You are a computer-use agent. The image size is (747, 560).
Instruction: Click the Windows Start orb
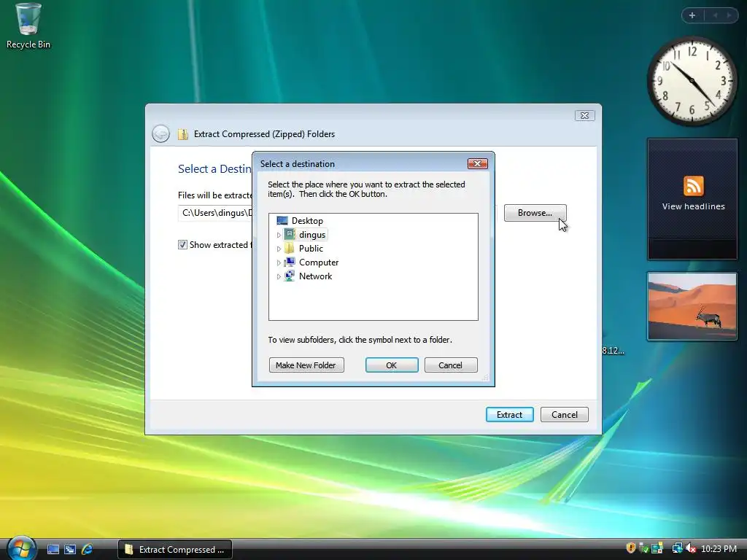pos(21,548)
